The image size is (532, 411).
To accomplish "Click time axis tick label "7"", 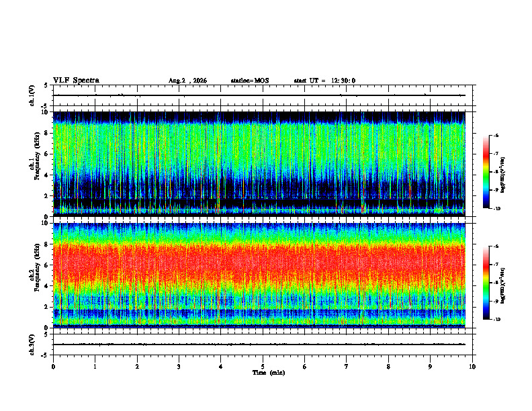I will [347, 367].
